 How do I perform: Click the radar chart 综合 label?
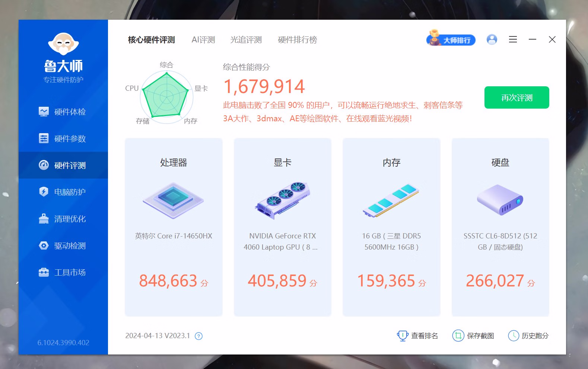pos(166,65)
